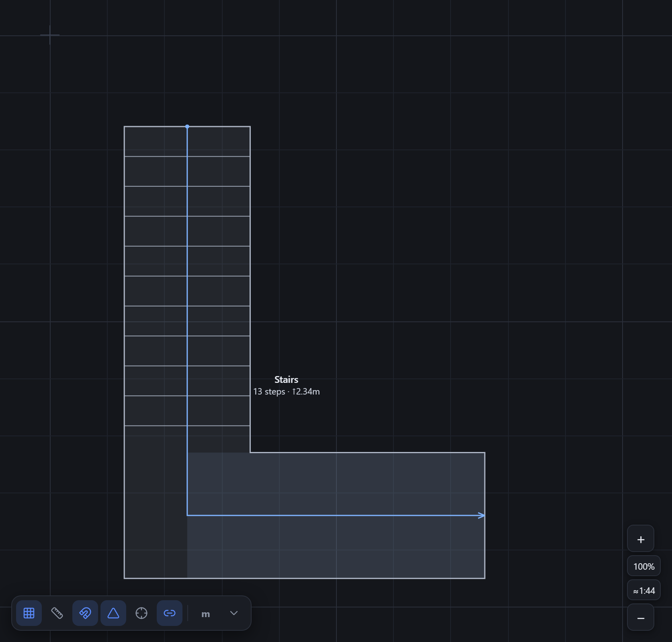Toggle the chain link button
Image resolution: width=672 pixels, height=642 pixels.
(170, 613)
